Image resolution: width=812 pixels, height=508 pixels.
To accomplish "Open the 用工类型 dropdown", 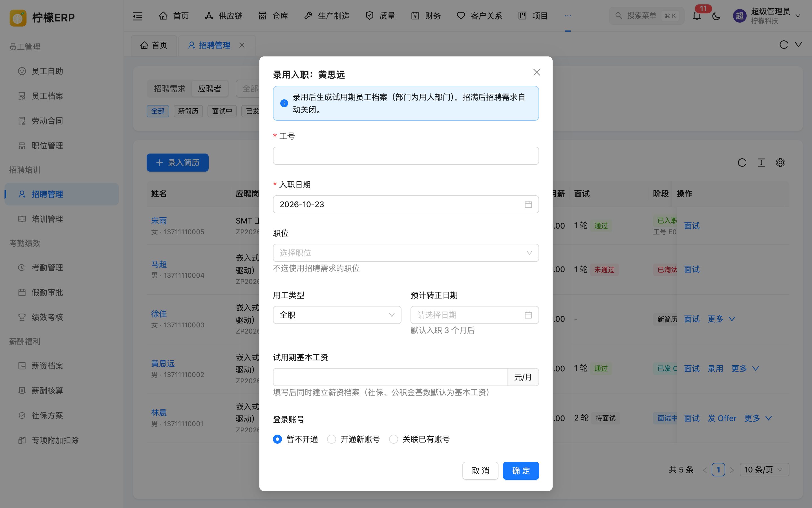I will click(337, 315).
